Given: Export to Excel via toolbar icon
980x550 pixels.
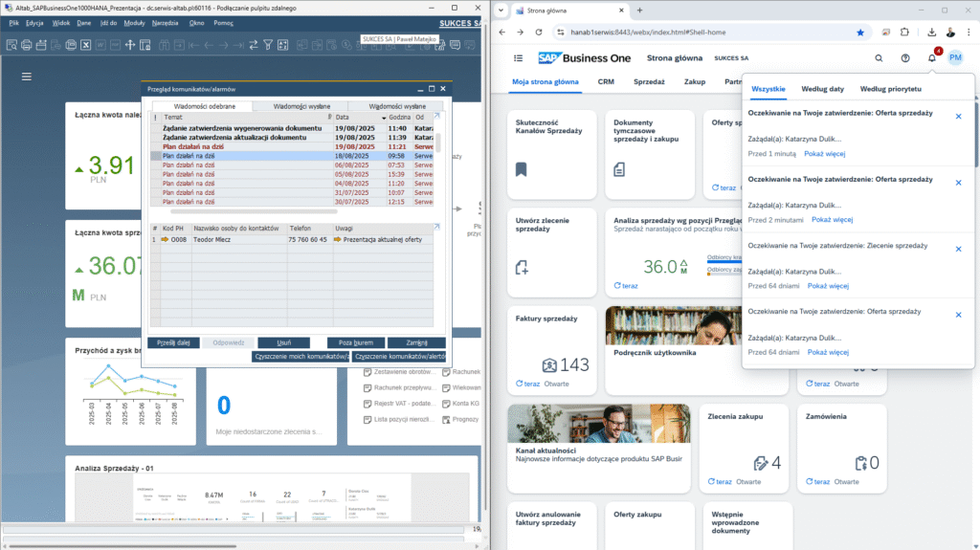Looking at the screenshot, I should point(85,45).
